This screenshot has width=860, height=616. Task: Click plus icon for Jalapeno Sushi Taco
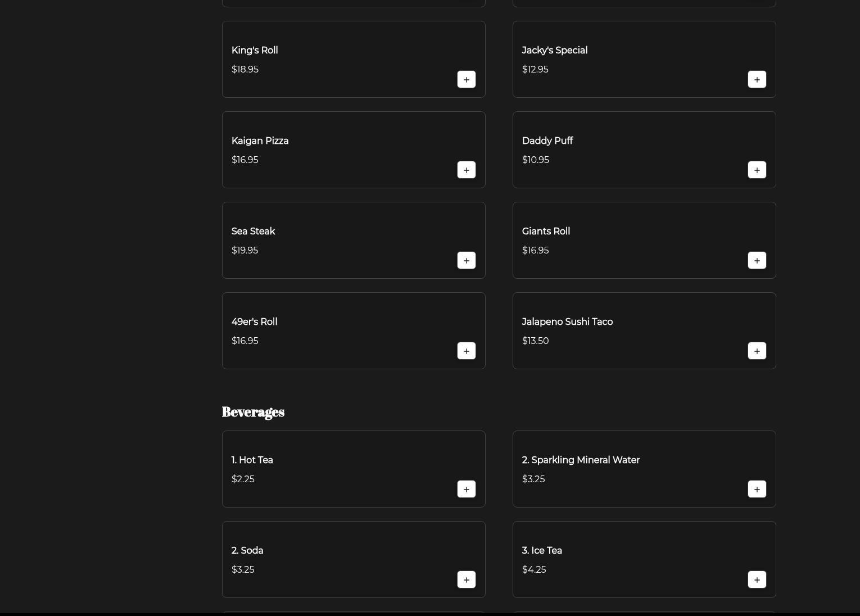[757, 351]
